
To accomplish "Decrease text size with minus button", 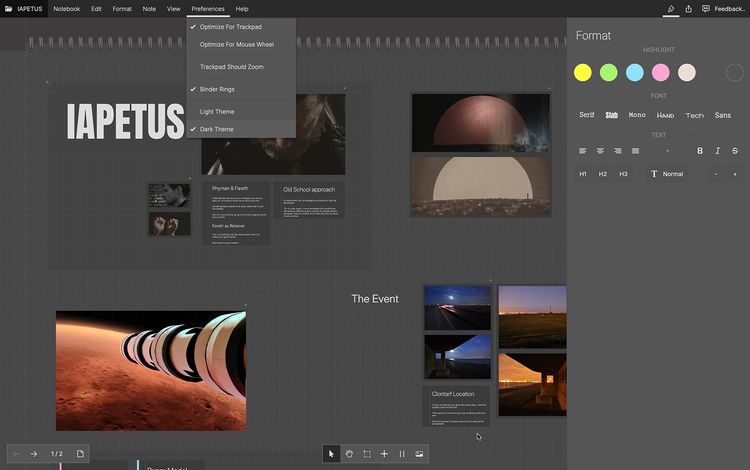I will pyautogui.click(x=716, y=174).
